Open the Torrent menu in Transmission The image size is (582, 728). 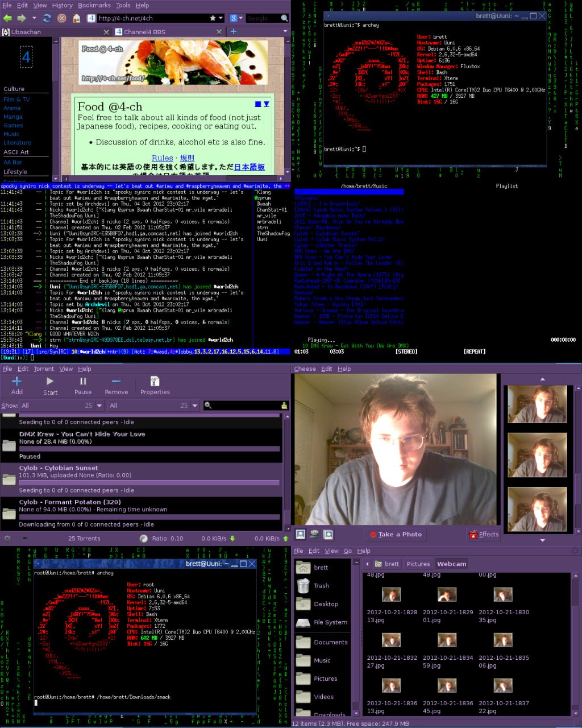(x=44, y=369)
